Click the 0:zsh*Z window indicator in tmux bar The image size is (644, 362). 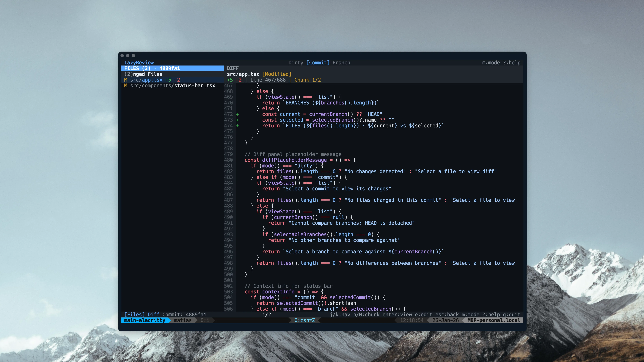pos(305,320)
